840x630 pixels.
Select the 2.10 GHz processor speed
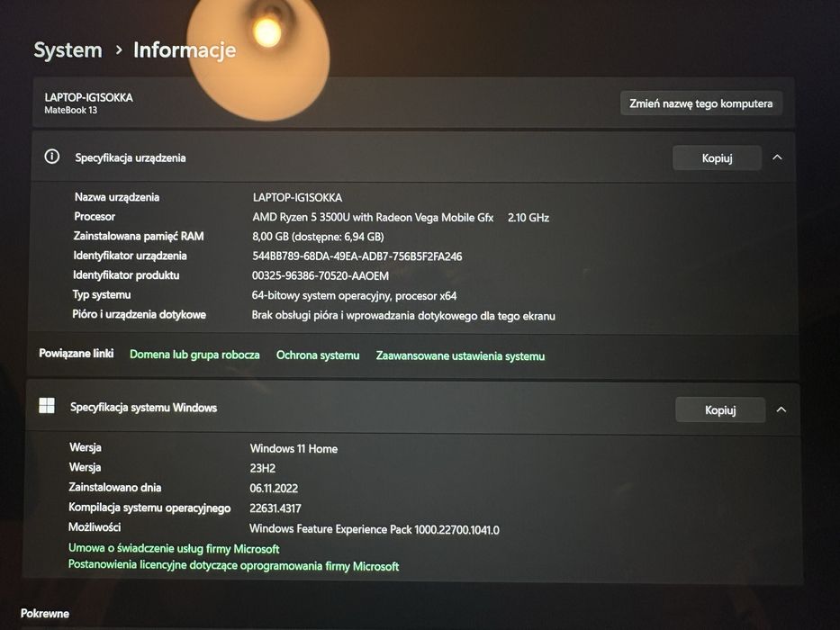pyautogui.click(x=528, y=218)
